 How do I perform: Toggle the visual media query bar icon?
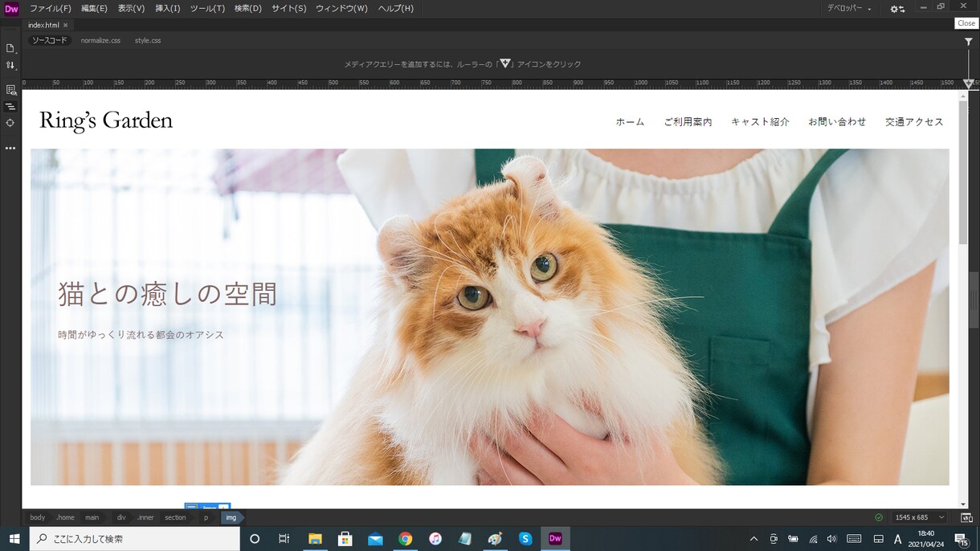click(10, 106)
